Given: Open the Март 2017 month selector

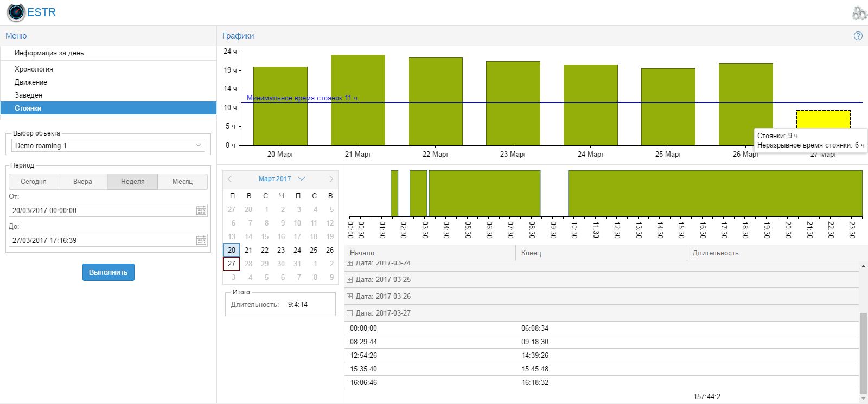Looking at the screenshot, I should point(281,179).
